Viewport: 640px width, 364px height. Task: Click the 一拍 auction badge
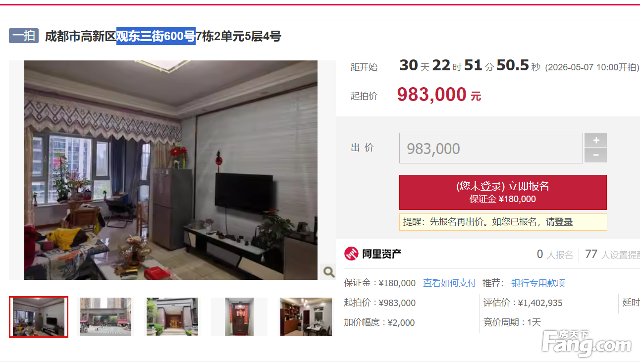pos(24,36)
